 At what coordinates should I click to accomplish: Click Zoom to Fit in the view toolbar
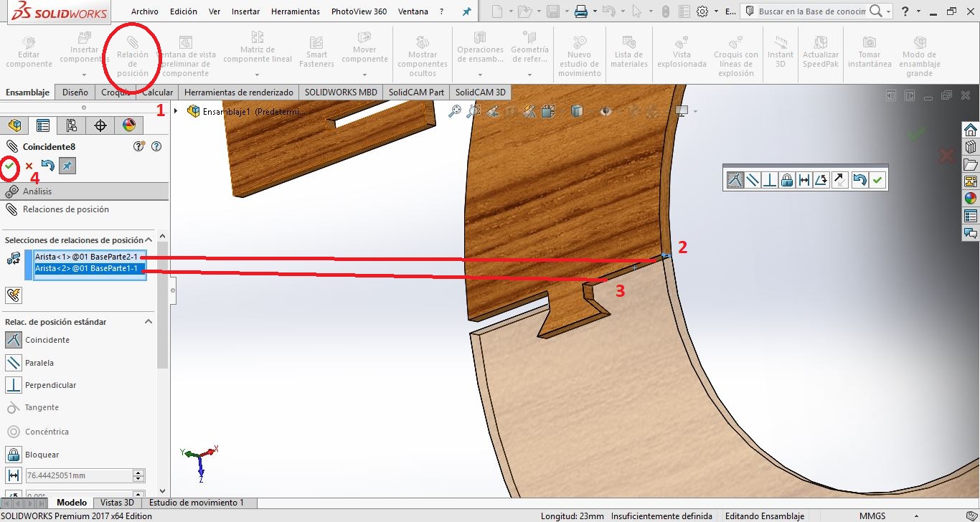point(454,111)
